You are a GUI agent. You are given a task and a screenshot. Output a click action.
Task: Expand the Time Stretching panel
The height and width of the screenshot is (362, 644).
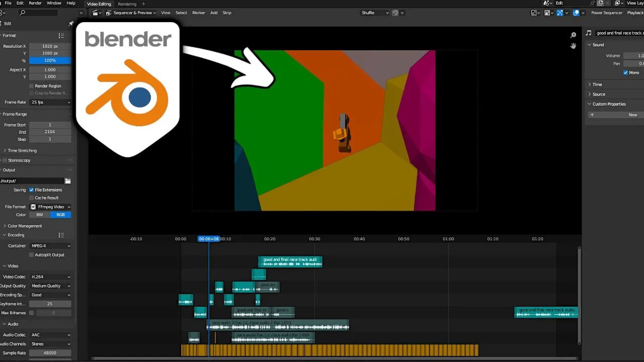click(x=22, y=150)
